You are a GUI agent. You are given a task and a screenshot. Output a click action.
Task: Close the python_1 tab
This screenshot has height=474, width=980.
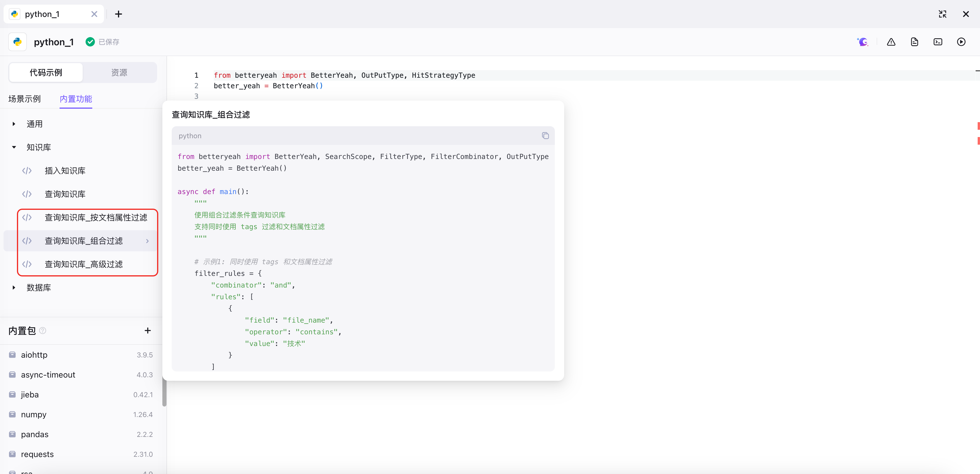tap(94, 14)
